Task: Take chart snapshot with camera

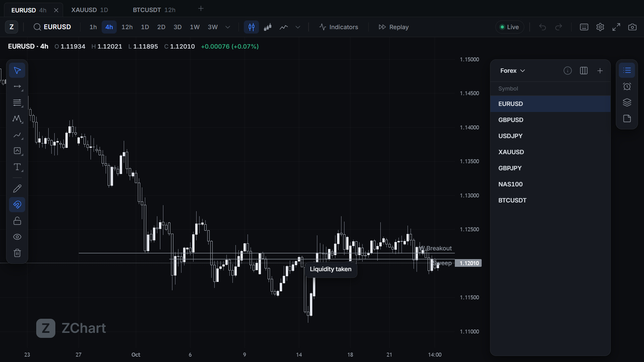Action: pyautogui.click(x=632, y=27)
